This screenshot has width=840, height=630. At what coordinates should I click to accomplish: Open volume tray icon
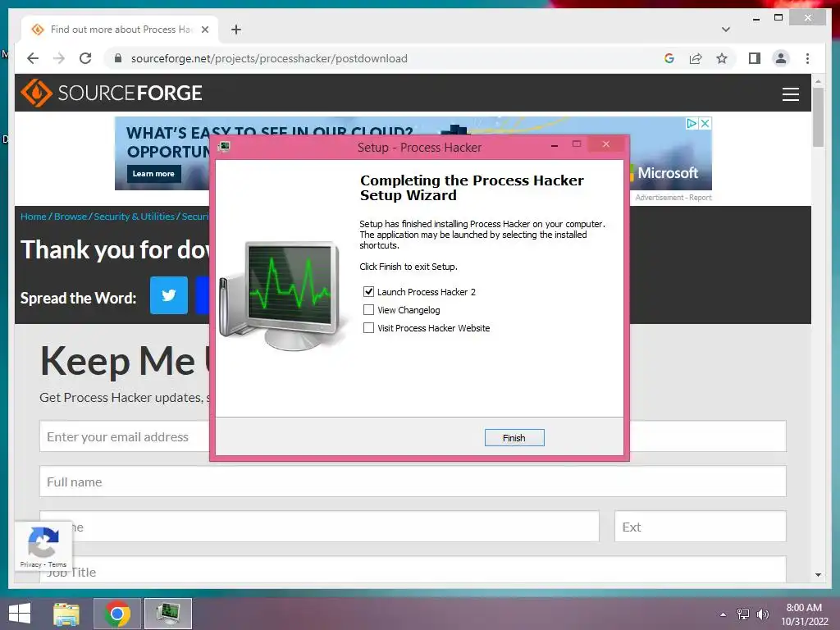click(762, 614)
